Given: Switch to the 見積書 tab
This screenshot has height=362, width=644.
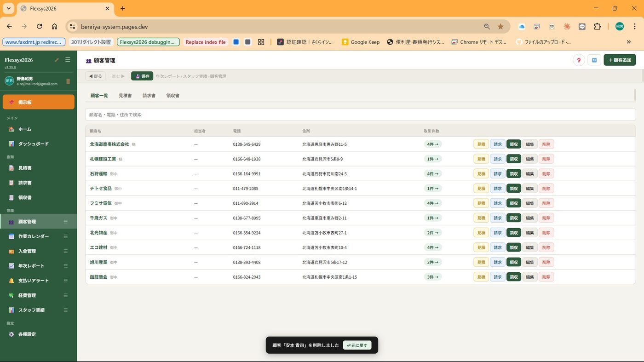Looking at the screenshot, I should click(x=125, y=96).
